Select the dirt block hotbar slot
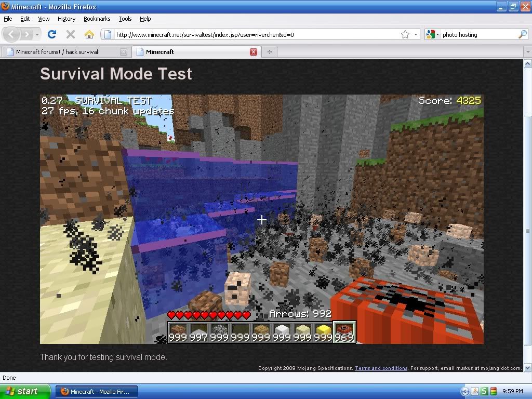The height and width of the screenshot is (399, 532). pyautogui.click(x=178, y=332)
